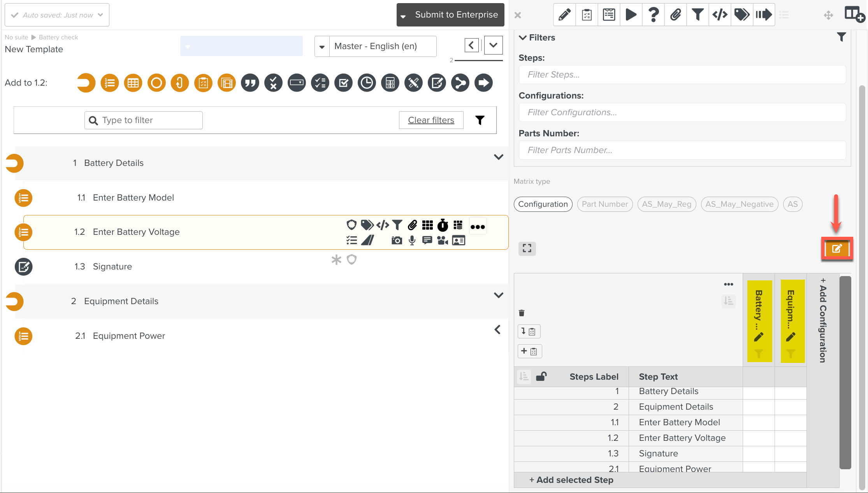
Task: Open the attachments paperclip icon in top toolbar
Action: pos(675,15)
